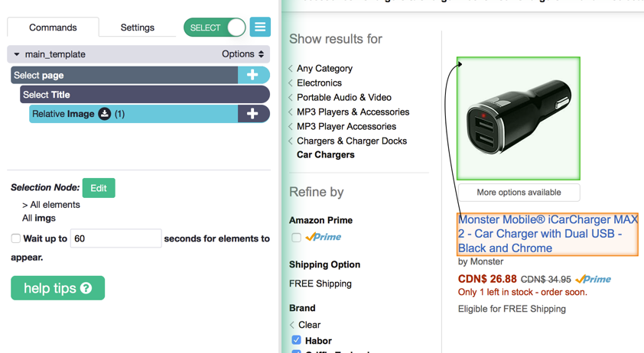Click the Portable Audio & Video link
Screen dimensions: 644x353
344,97
